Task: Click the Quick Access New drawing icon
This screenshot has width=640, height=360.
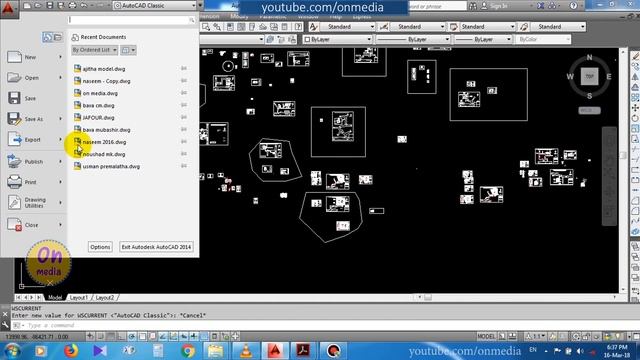Action: (x=27, y=6)
